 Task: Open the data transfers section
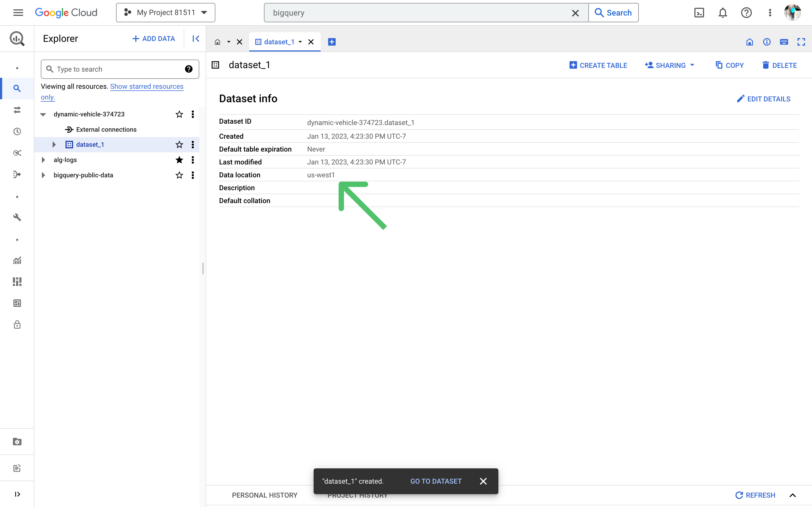coord(17,110)
